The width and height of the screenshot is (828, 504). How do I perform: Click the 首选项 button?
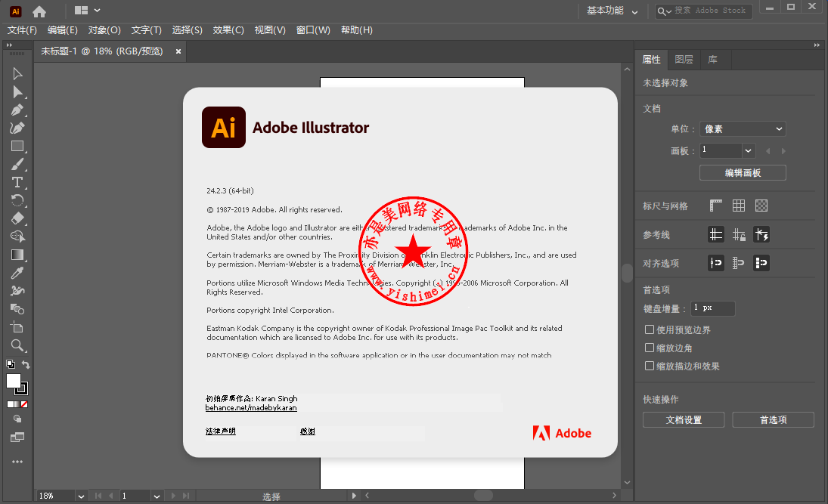[x=773, y=419]
